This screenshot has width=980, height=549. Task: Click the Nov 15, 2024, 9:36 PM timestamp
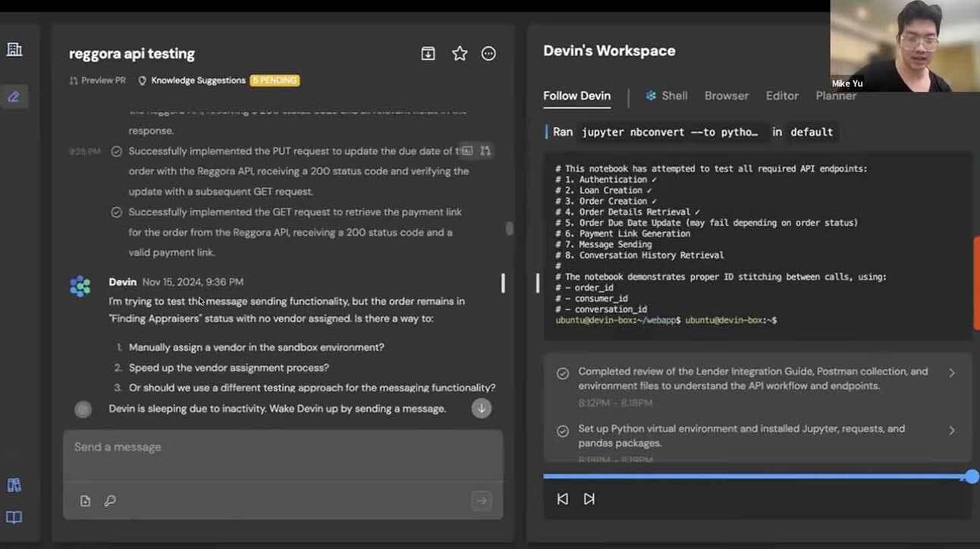(x=193, y=282)
